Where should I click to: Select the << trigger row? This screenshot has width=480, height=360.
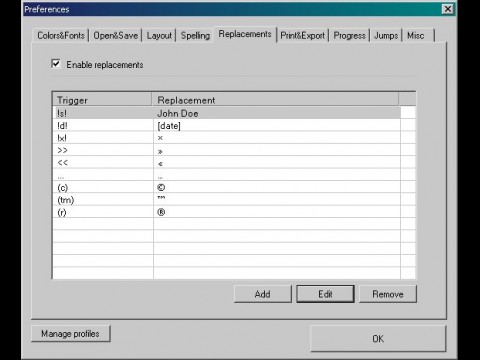click(x=227, y=163)
